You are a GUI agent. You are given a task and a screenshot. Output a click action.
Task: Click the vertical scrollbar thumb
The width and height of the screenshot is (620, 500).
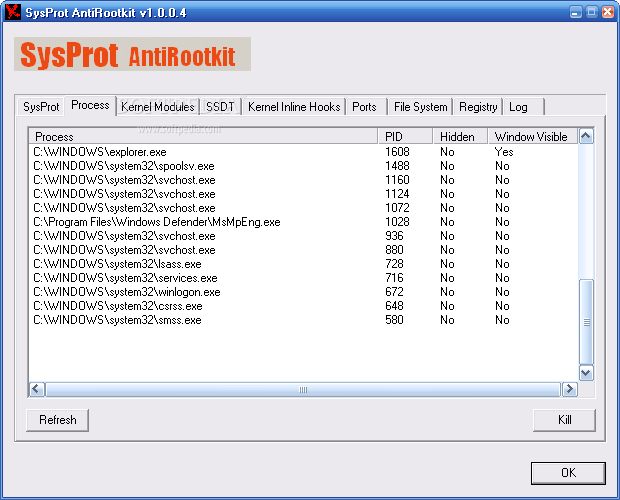586,322
